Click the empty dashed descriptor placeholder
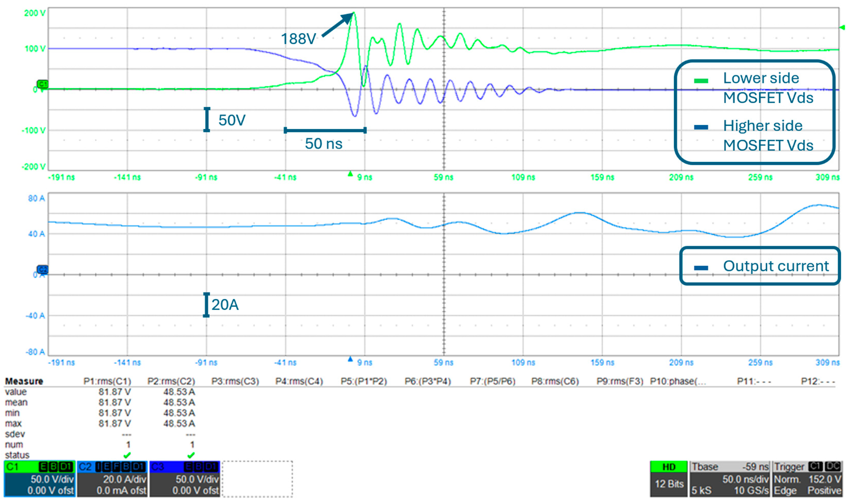This screenshot has height=504, width=851. tap(257, 479)
